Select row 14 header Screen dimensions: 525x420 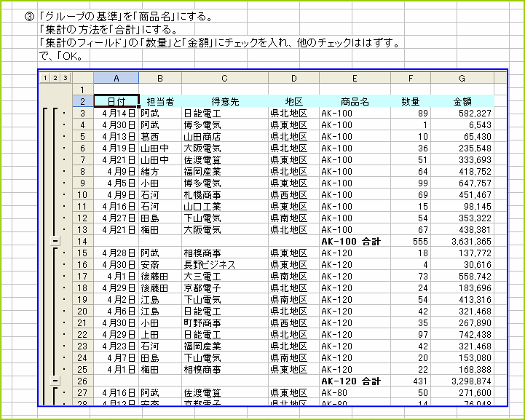[x=83, y=241]
